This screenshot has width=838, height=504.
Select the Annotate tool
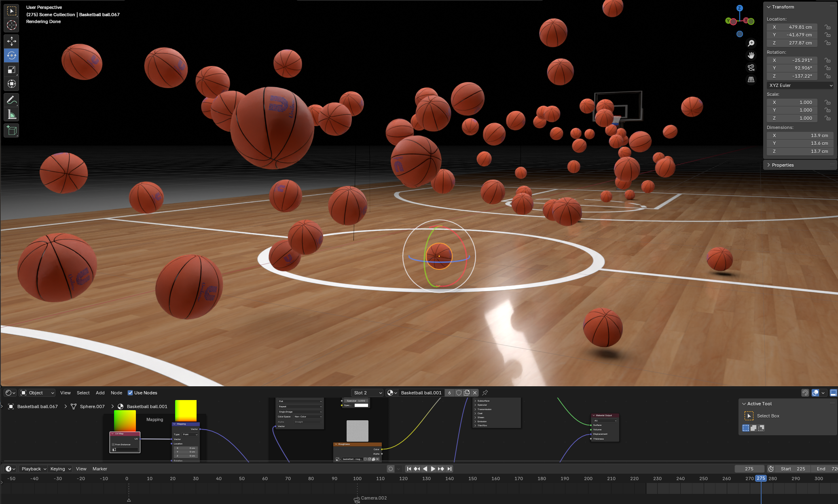(x=11, y=100)
